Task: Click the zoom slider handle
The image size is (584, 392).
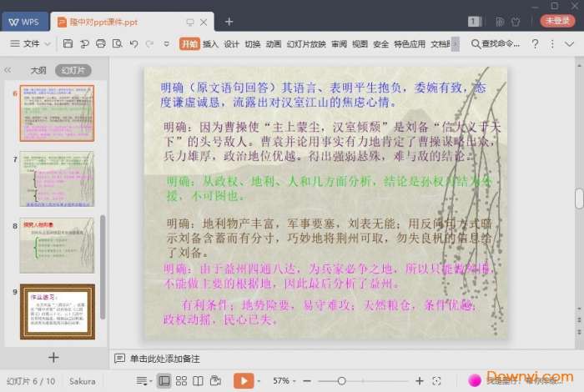Action: [x=341, y=381]
